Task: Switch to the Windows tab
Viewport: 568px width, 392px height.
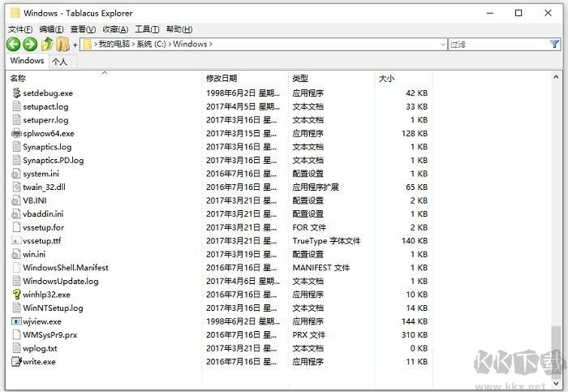Action: point(27,61)
